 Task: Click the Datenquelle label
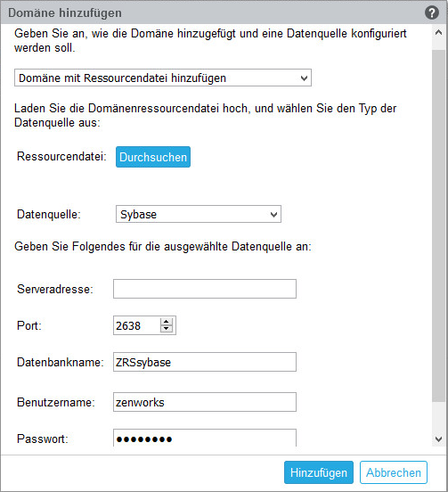(x=49, y=214)
